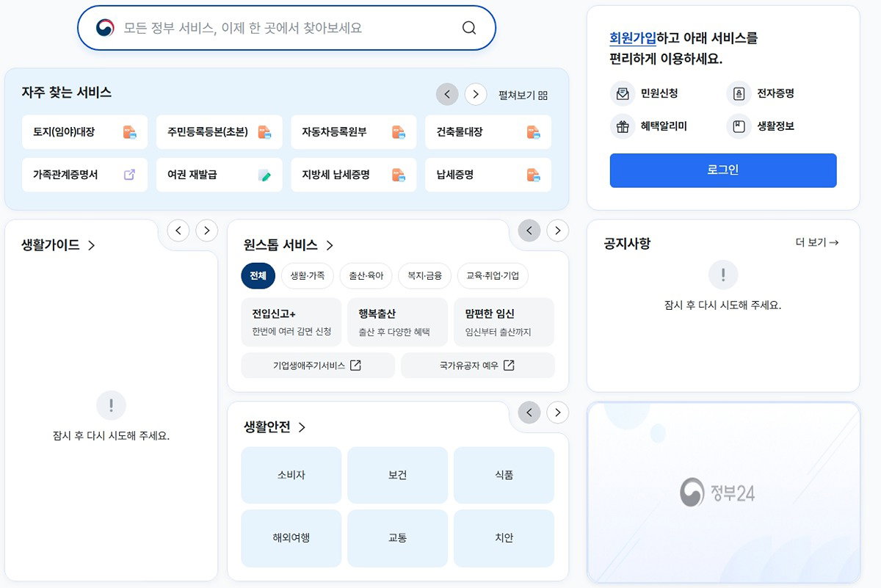881x588 pixels.
Task: Click the 전자증명 certificate icon
Action: [739, 94]
